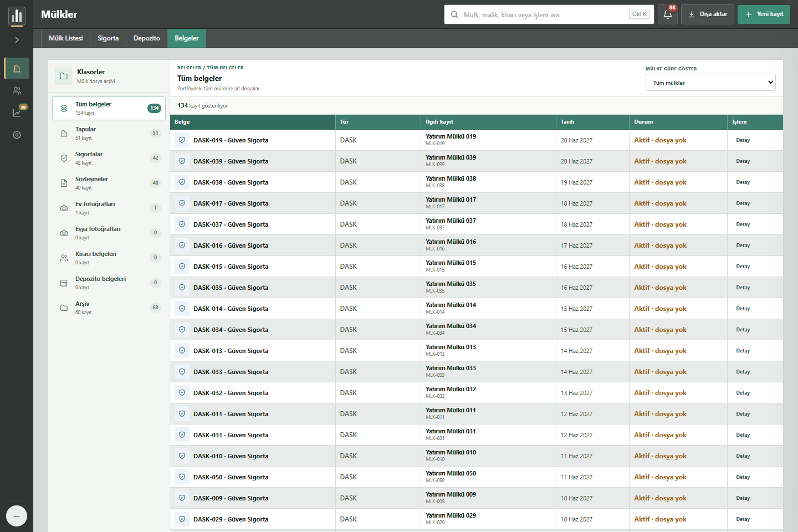Open the reports chart icon in sidebar
798x532 pixels.
coord(17,112)
